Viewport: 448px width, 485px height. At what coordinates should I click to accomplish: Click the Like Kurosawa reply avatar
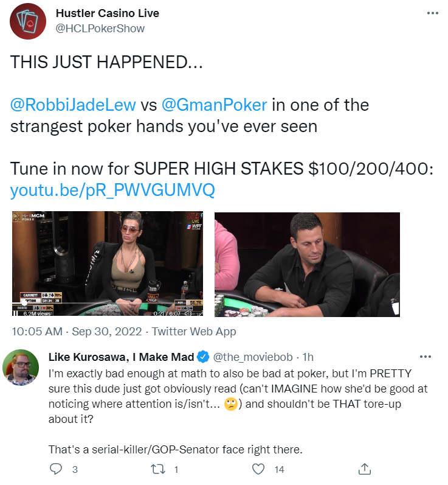point(19,368)
